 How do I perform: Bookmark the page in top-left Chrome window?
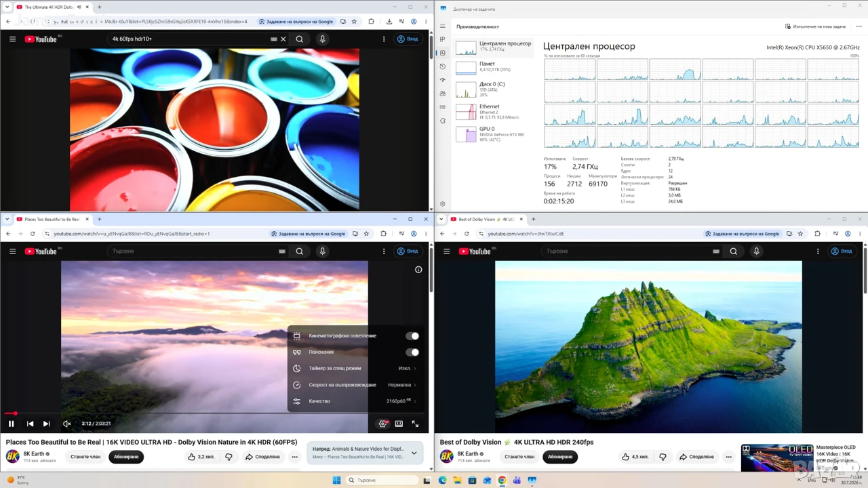pos(354,22)
